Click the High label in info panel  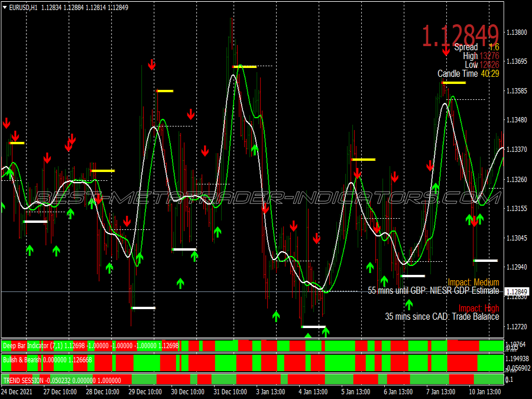[471, 56]
